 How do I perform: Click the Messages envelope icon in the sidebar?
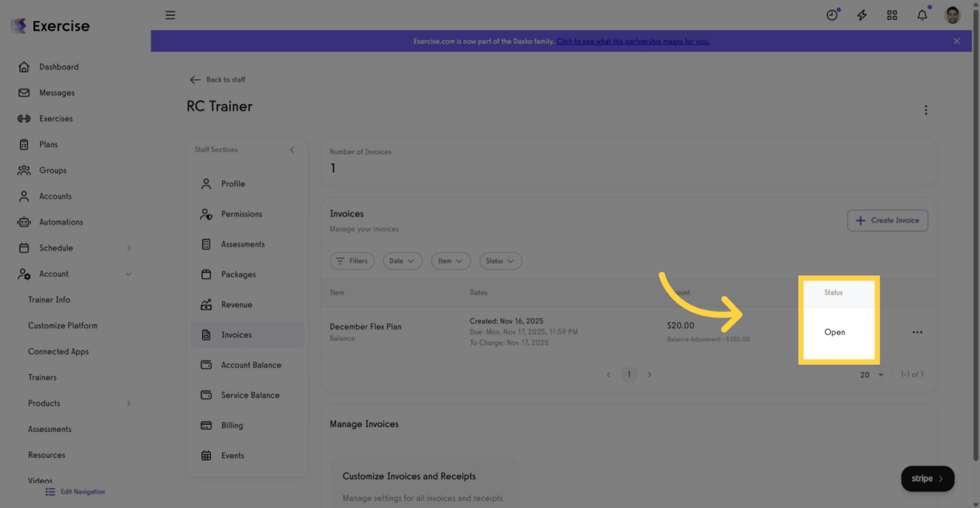pos(24,92)
